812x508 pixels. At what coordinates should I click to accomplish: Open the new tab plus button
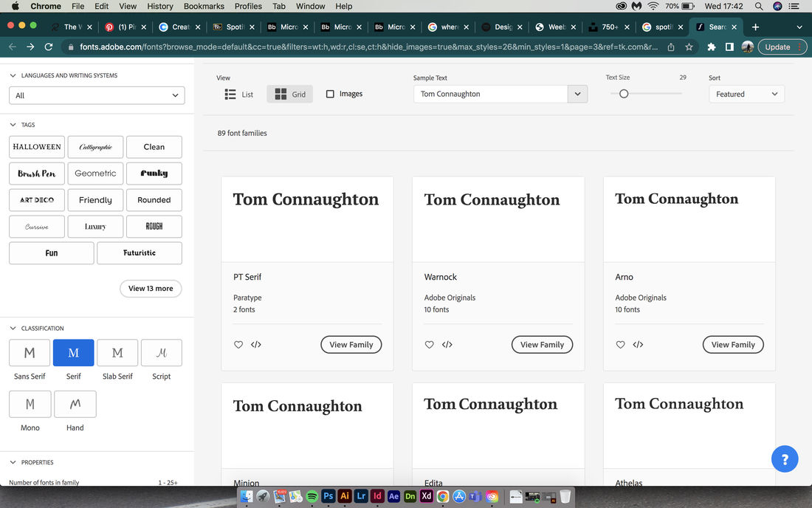tap(756, 27)
